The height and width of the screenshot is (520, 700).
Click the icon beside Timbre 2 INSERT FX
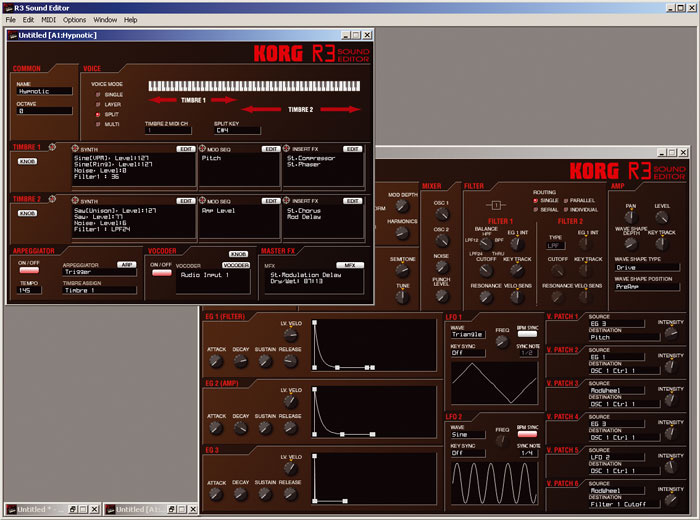[287, 200]
